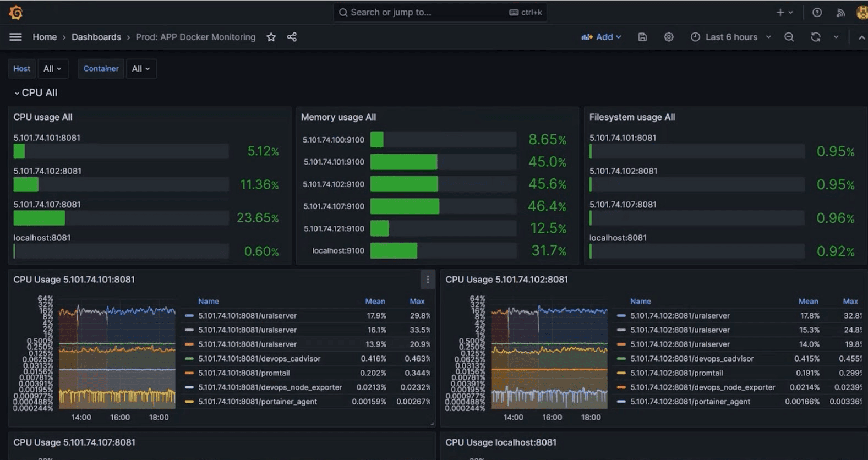Click the Grafana logo icon

(15, 12)
